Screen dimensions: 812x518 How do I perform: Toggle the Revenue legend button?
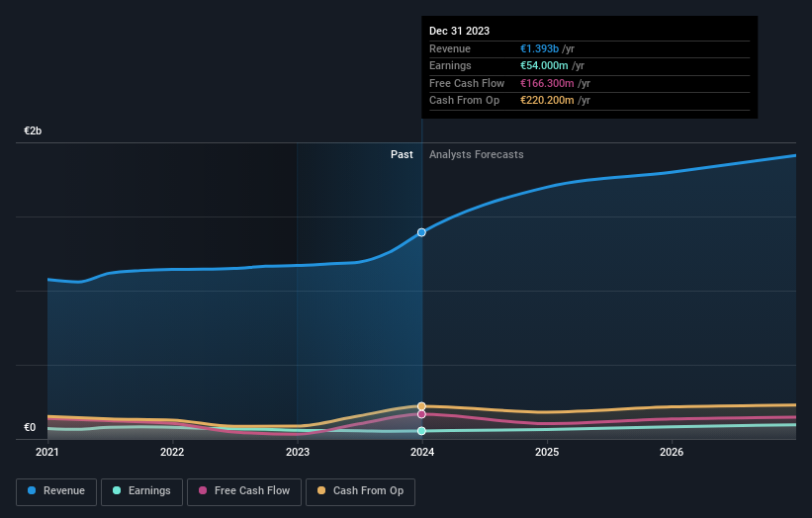coord(56,491)
